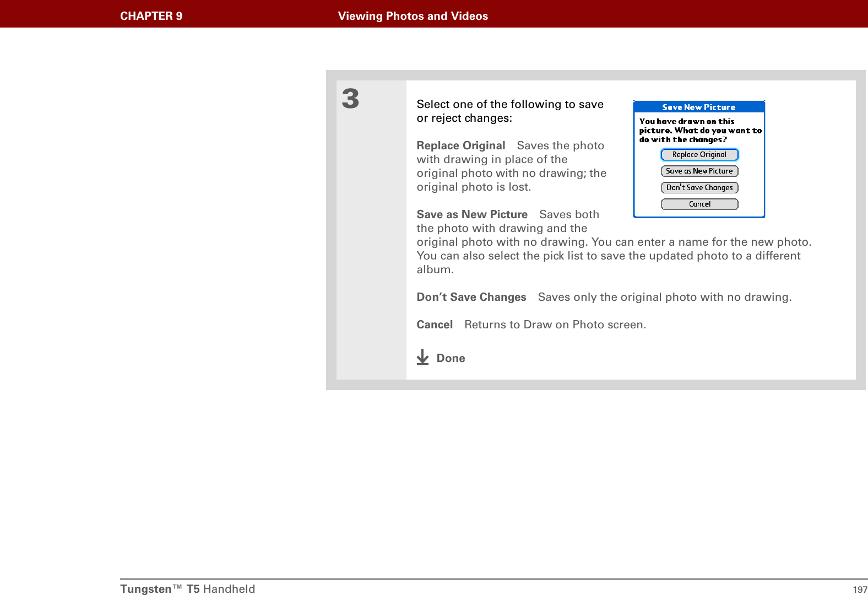Click the 'Tungsten T5 Handheld' footer text
868x595 pixels.
188,589
